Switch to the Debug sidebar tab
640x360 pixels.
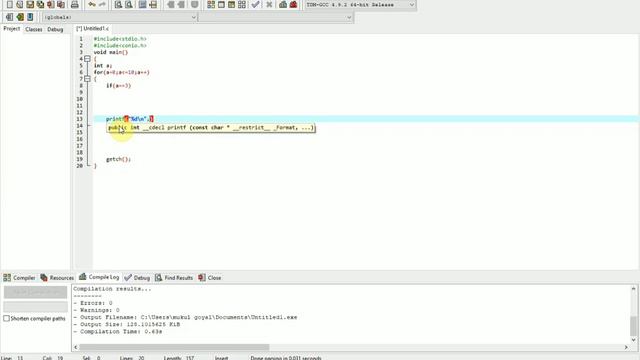[x=55, y=29]
